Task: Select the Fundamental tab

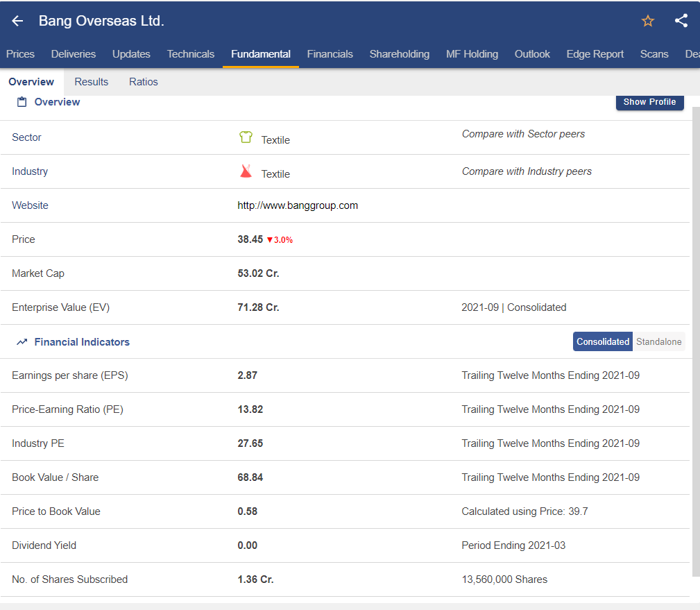Action: (261, 54)
